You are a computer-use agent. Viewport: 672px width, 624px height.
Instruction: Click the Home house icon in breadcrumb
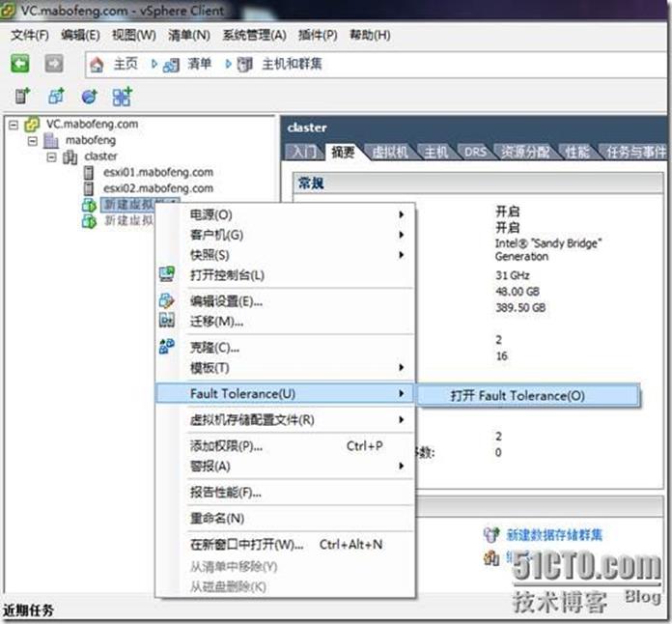tap(97, 65)
